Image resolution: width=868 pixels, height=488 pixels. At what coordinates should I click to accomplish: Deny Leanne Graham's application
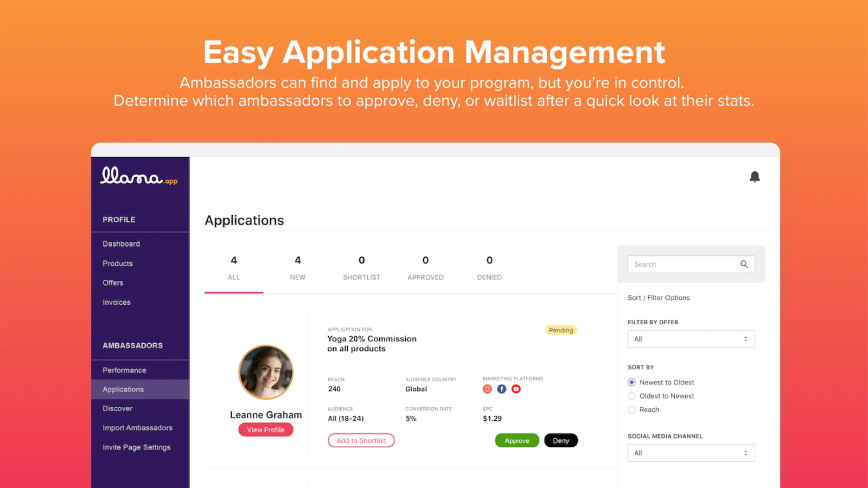coord(561,441)
